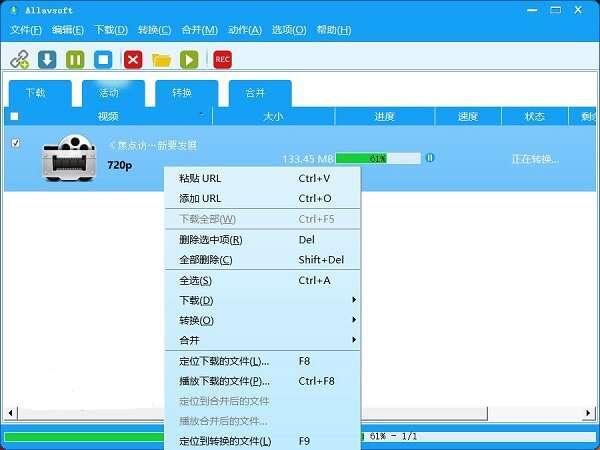This screenshot has height=450, width=600.
Task: Select 全部删除(C) in context menu
Action: coord(262,260)
